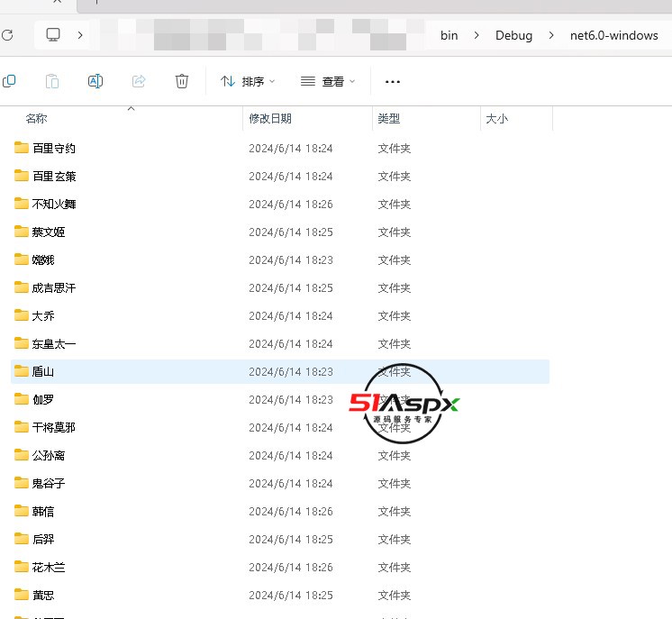672x619 pixels.
Task: Click the 文件夹 type cell of 韩信
Action: click(x=395, y=512)
